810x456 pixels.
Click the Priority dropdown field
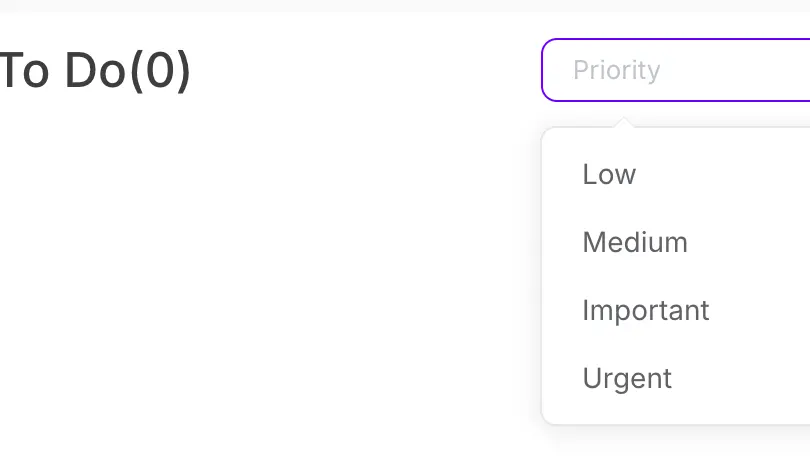676,70
